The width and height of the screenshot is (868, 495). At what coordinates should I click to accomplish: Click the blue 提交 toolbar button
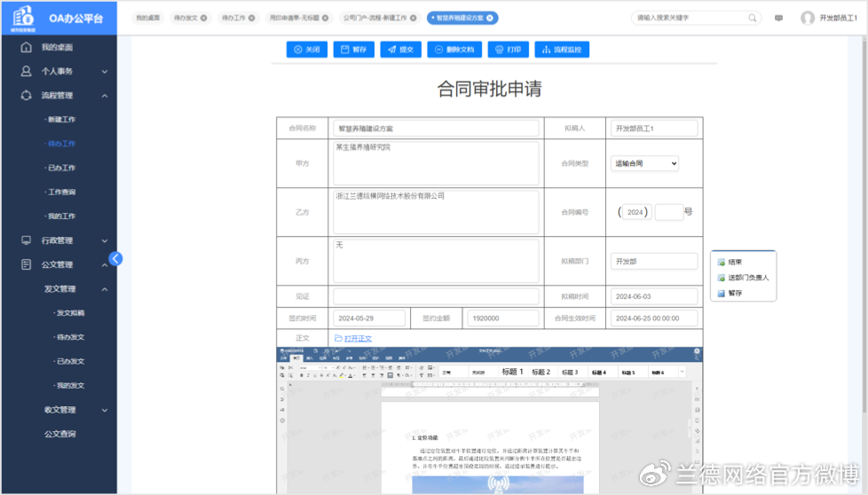click(401, 49)
